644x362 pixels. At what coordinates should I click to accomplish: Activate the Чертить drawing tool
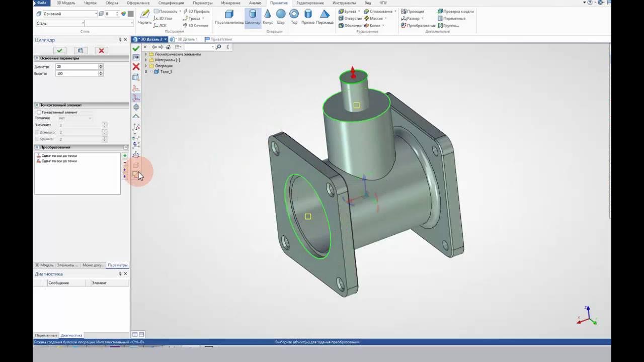coord(145,17)
